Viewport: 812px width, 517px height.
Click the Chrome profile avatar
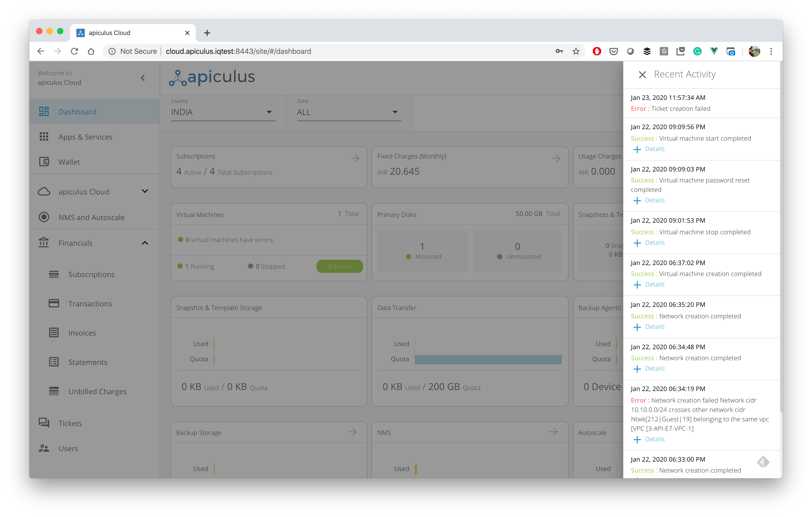tap(754, 51)
